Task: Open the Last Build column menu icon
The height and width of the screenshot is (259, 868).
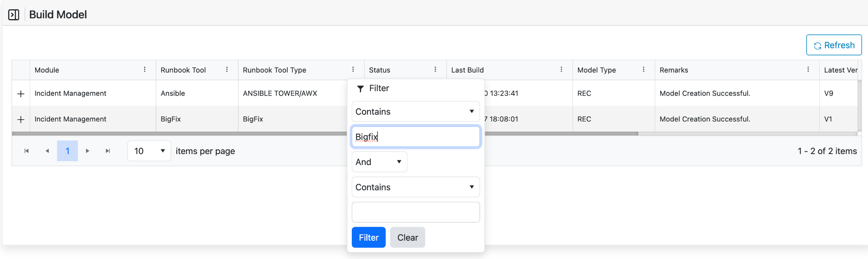Action: click(x=561, y=69)
